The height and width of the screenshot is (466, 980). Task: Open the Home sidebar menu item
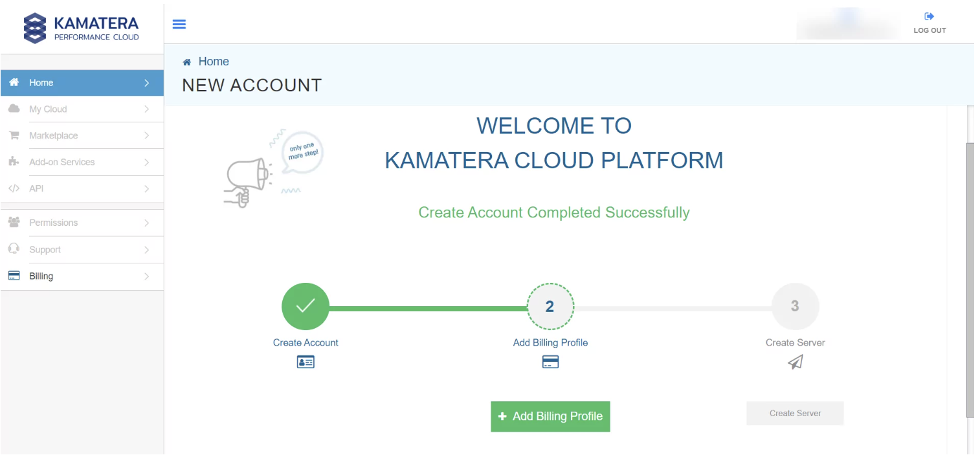coord(82,83)
